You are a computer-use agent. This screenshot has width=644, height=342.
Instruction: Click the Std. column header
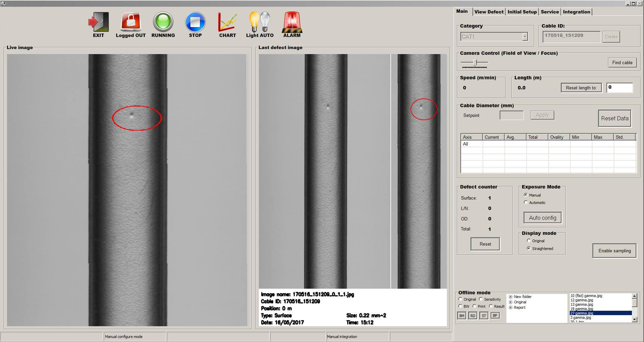click(x=625, y=137)
